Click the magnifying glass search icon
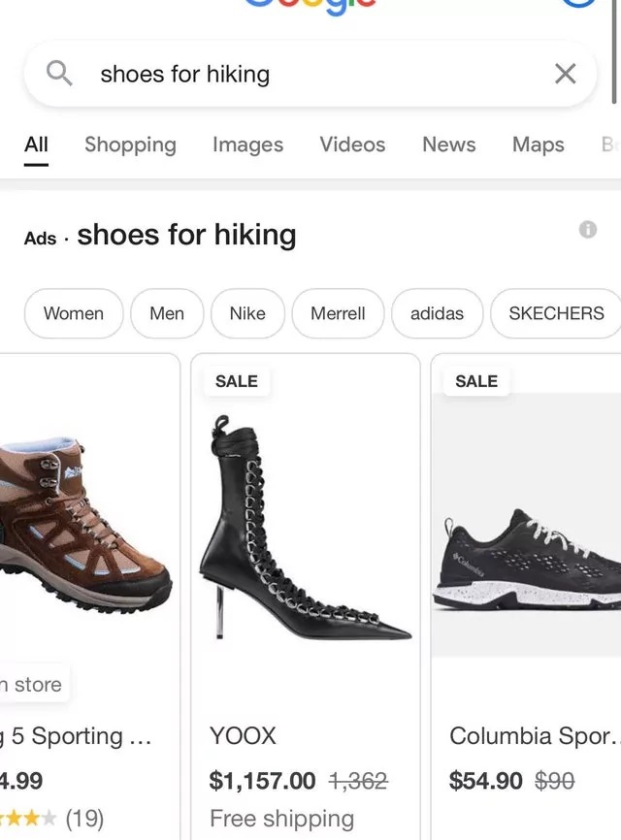Image resolution: width=621 pixels, height=840 pixels. (x=59, y=74)
